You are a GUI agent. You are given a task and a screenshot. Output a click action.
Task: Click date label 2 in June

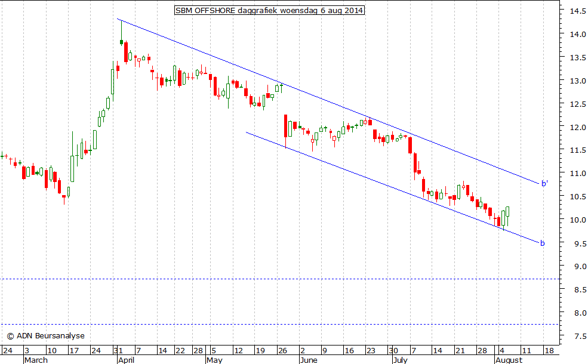(x=303, y=350)
